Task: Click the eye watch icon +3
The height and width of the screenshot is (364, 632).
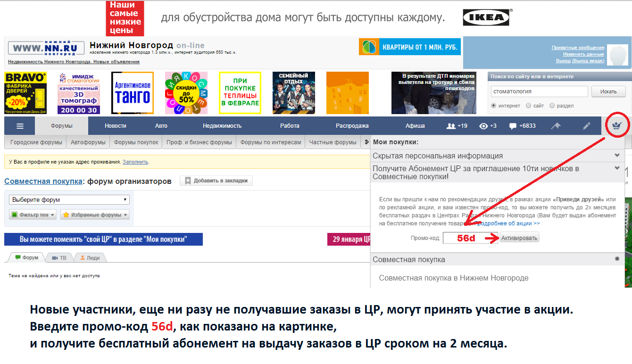Action: (488, 126)
